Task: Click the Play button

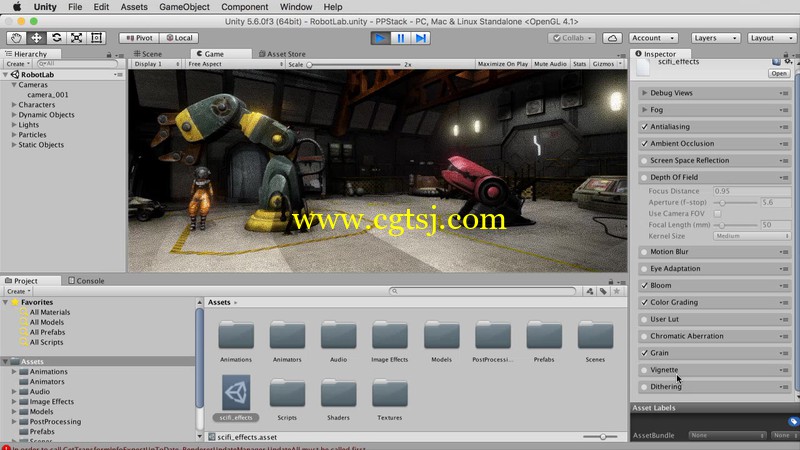Action: point(380,38)
